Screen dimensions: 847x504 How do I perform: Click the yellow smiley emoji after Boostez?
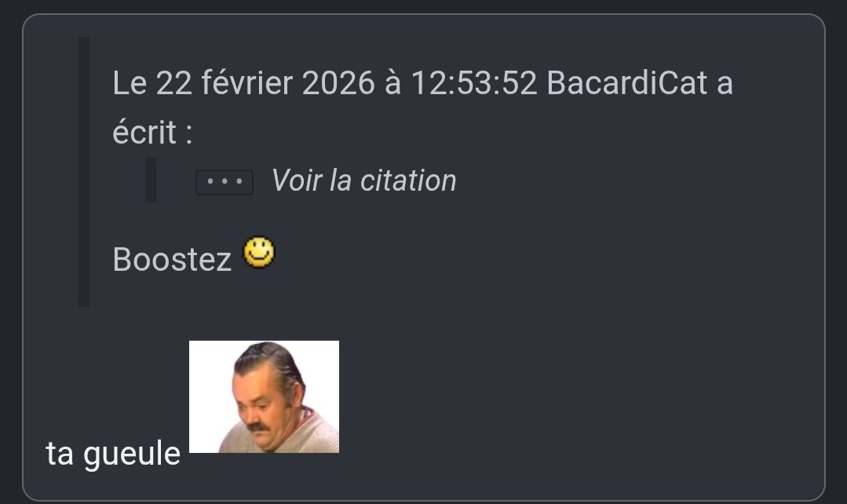[259, 252]
